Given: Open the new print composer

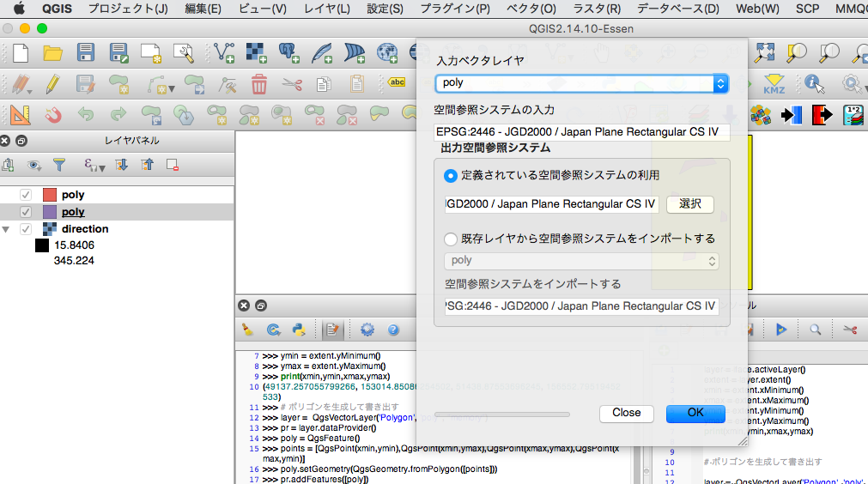Looking at the screenshot, I should [x=150, y=52].
